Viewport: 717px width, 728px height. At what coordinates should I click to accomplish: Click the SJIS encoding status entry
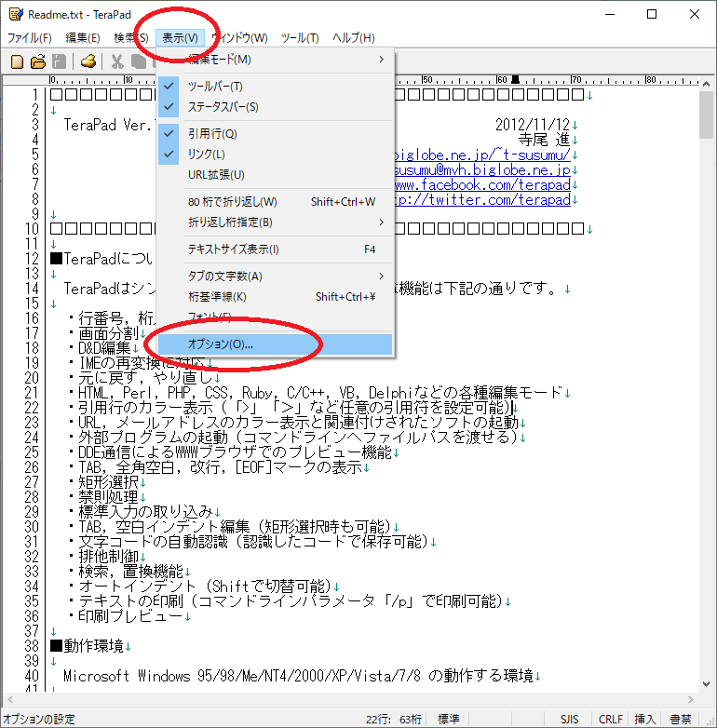click(569, 720)
